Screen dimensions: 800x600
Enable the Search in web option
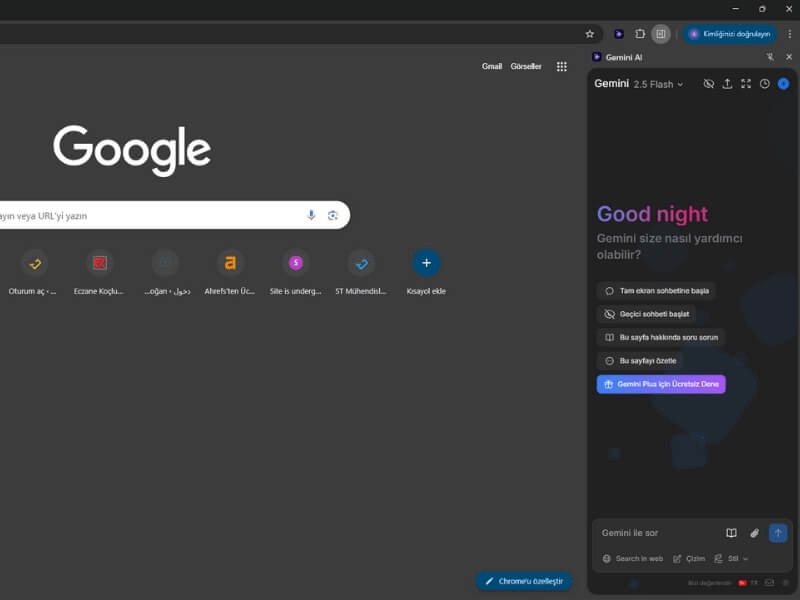coord(639,558)
